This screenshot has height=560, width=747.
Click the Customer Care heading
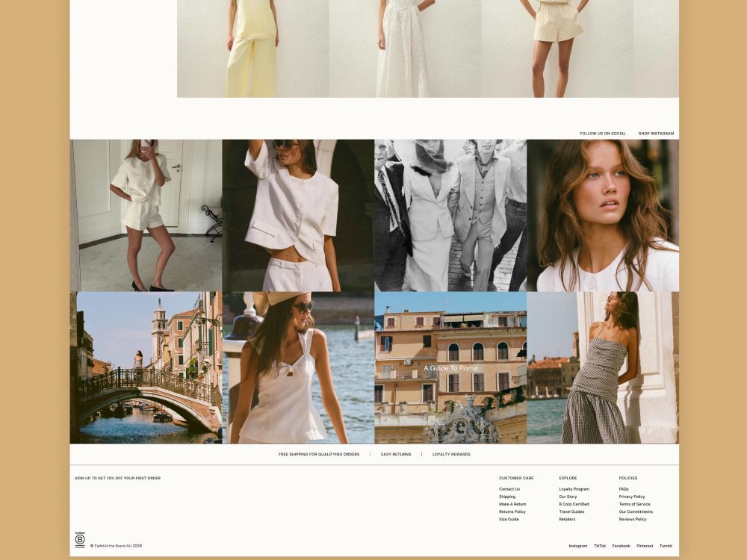tap(516, 478)
